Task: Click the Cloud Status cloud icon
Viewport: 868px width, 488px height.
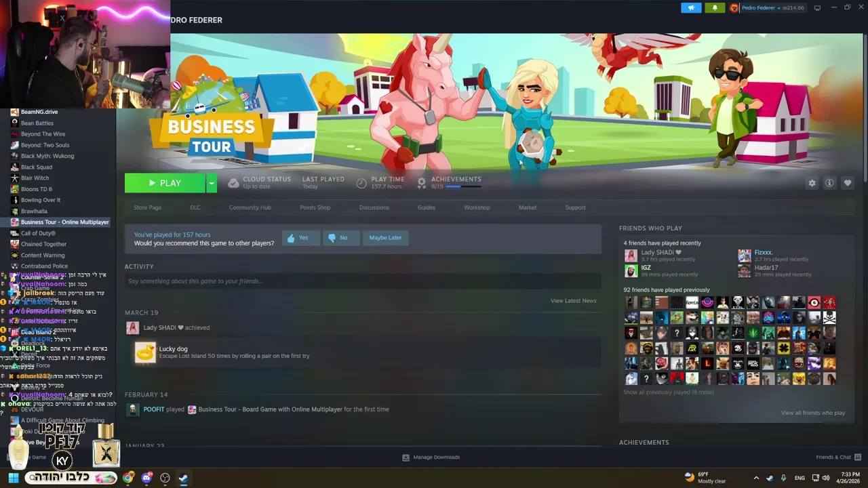Action: (233, 183)
